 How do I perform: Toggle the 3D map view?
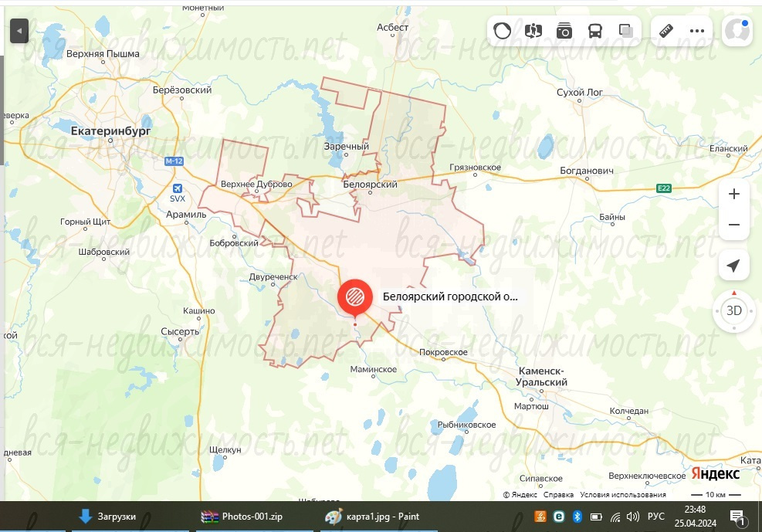[x=733, y=311]
